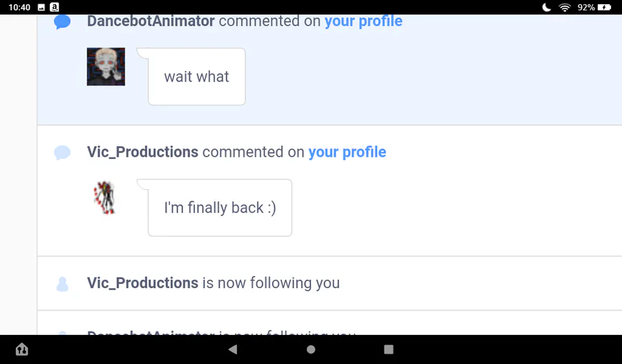Tap the house icon in bottom-left corner
Viewport: 622px width, 364px height.
click(x=21, y=349)
